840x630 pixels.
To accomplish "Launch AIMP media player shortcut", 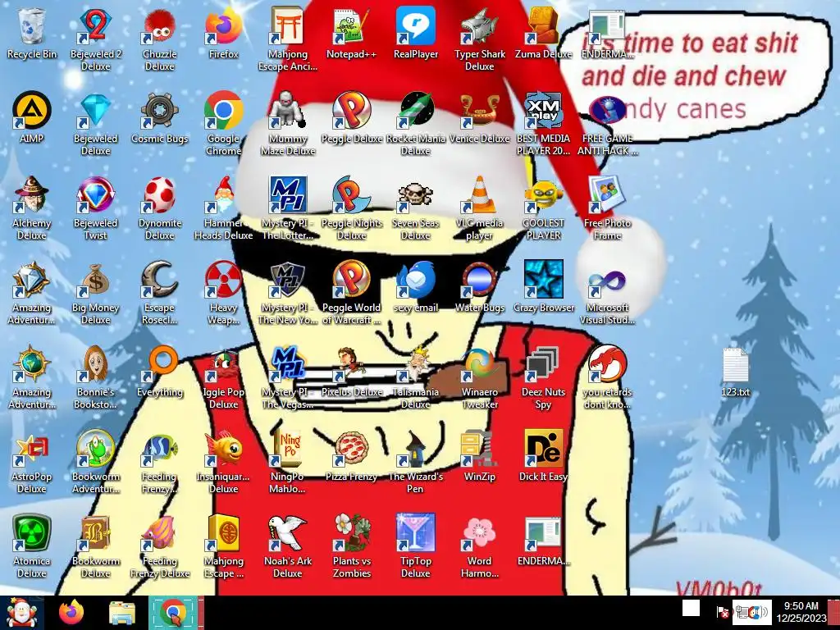I will tap(32, 117).
